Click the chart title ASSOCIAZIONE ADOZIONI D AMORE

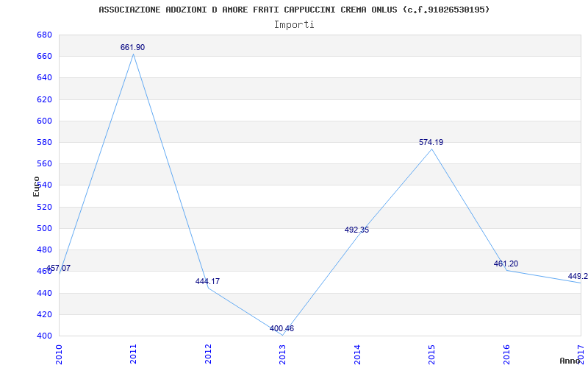[x=294, y=10]
